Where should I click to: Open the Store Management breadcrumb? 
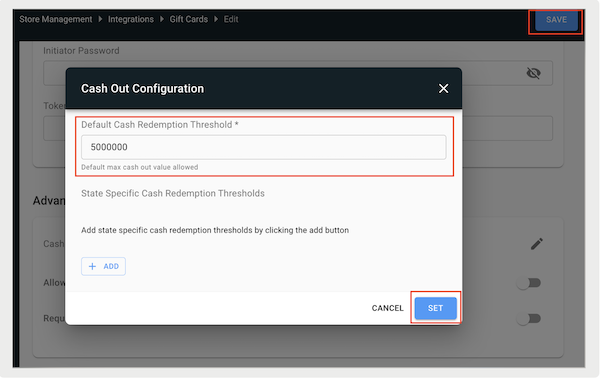55,19
